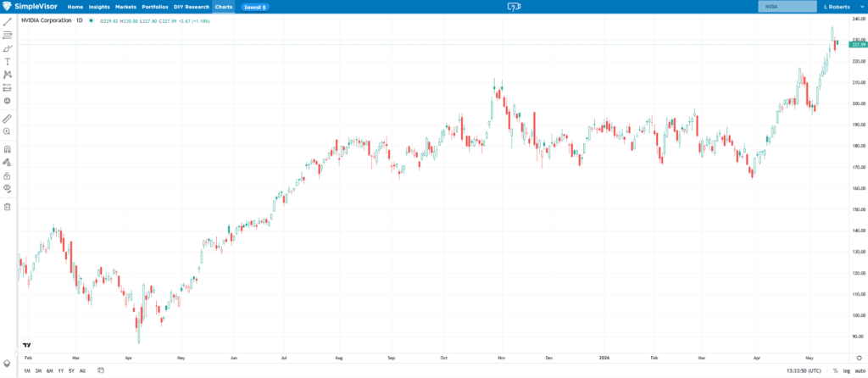868x378 pixels.
Task: Click the NVDA symbol search field
Action: click(787, 7)
